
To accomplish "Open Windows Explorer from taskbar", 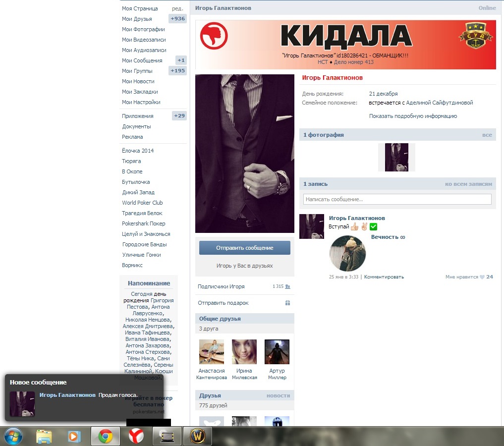I will (x=44, y=437).
